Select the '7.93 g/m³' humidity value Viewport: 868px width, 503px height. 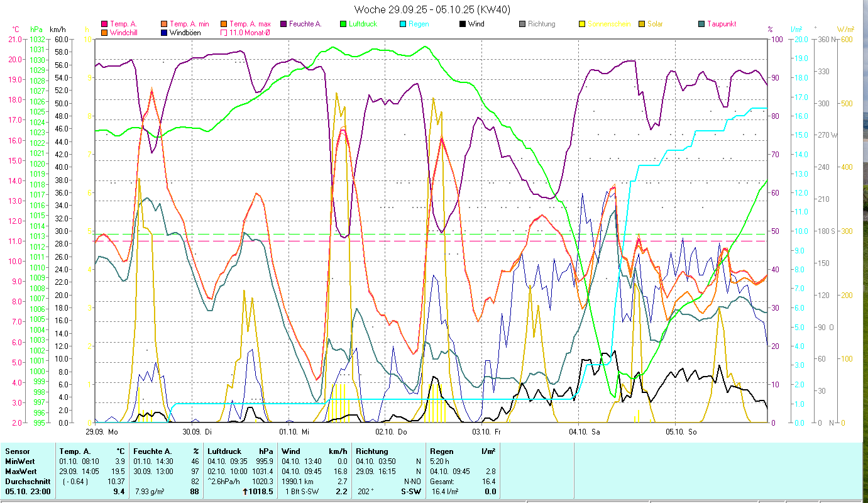point(150,492)
